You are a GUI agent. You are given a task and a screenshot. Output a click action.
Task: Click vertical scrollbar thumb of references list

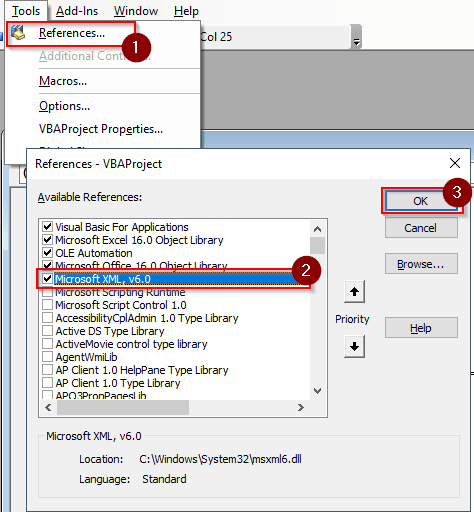[x=317, y=245]
